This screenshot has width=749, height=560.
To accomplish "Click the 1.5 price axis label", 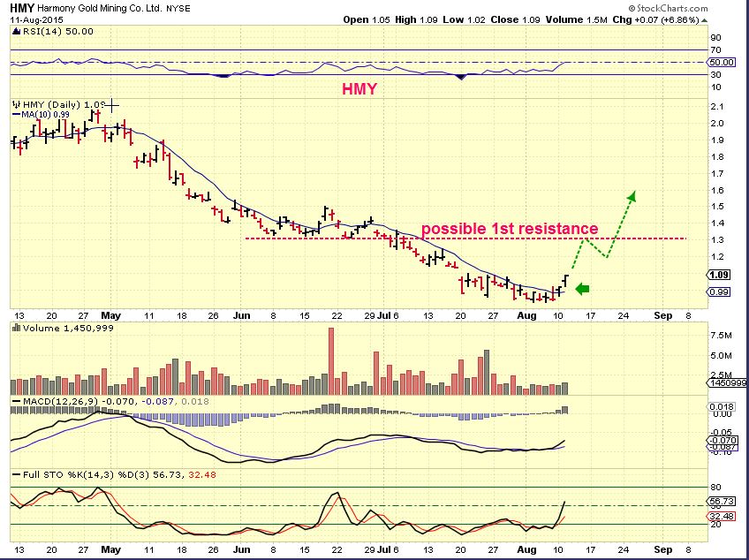I will coord(717,207).
